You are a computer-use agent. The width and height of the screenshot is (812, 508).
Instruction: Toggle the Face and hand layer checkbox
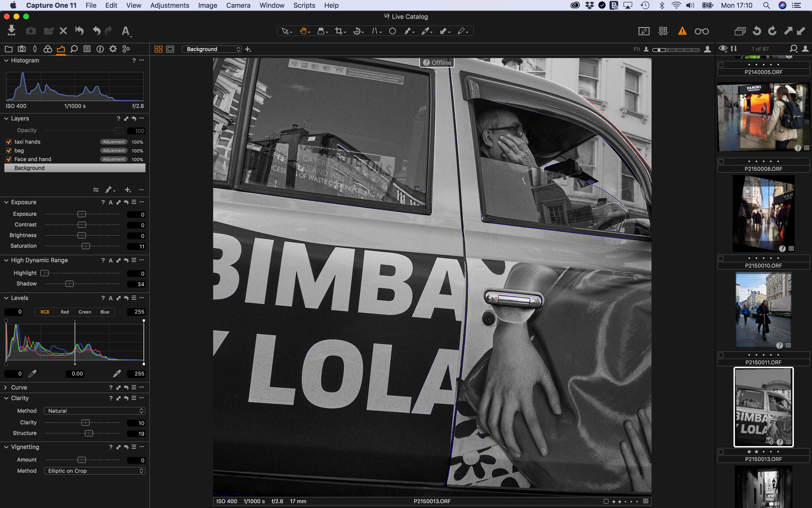tap(8, 159)
